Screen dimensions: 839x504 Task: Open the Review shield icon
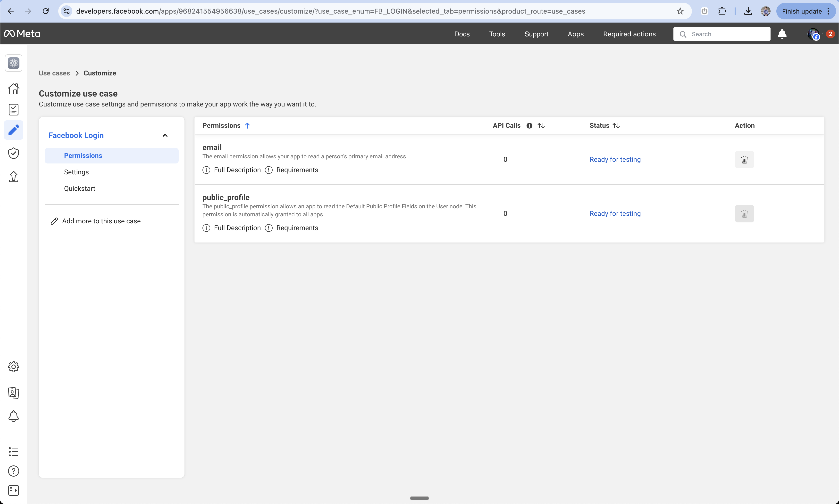(14, 153)
